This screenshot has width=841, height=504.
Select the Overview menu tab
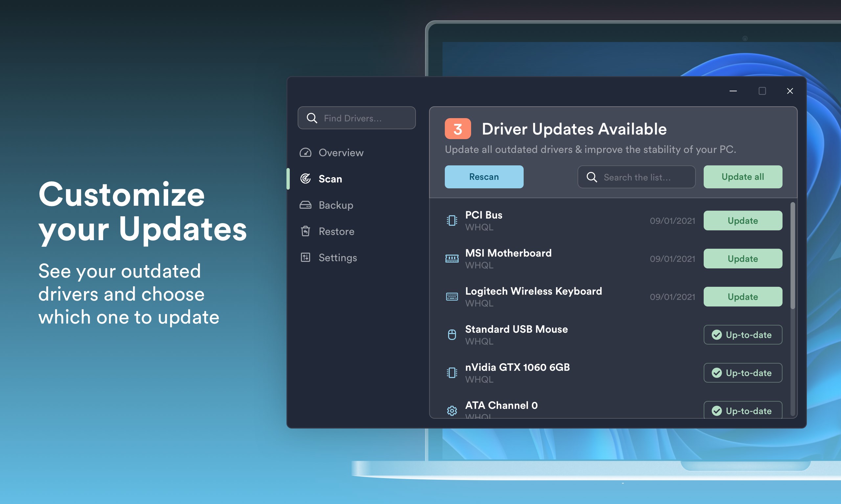(341, 152)
